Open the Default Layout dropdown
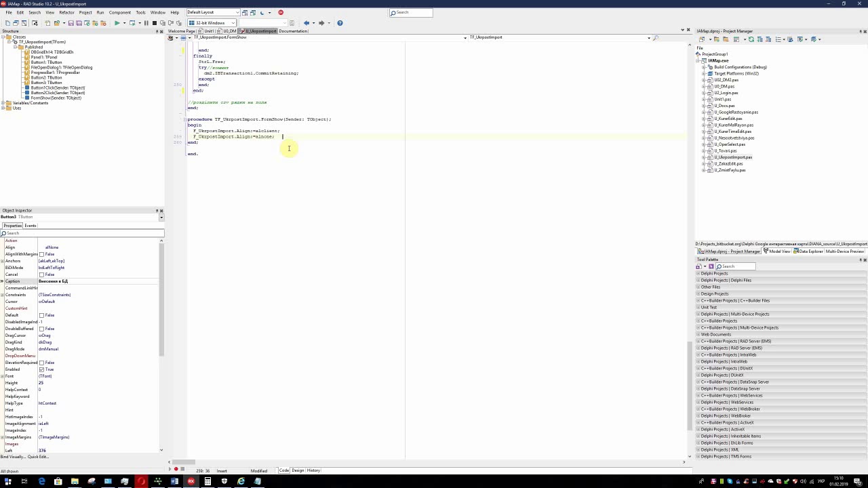868x488 pixels. [237, 12]
